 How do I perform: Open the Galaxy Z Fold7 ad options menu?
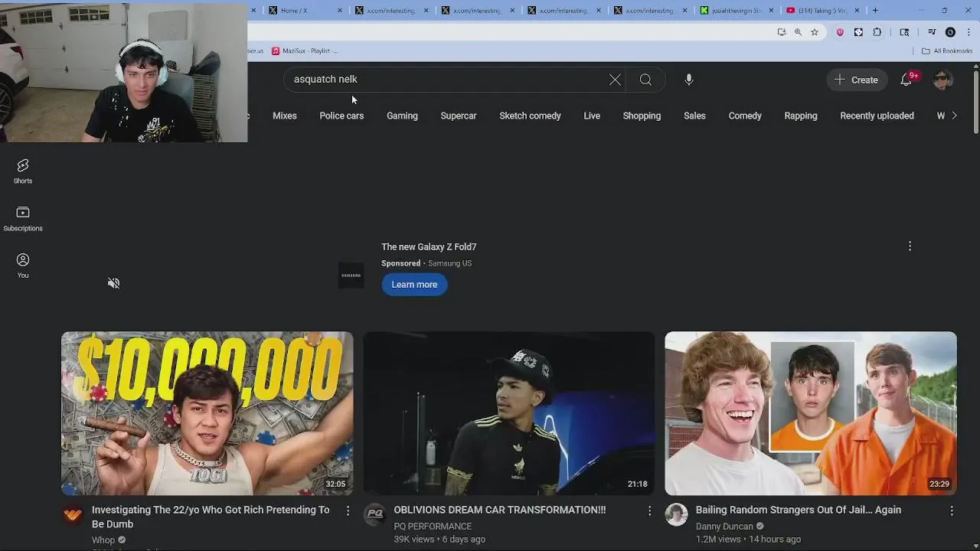click(x=910, y=246)
